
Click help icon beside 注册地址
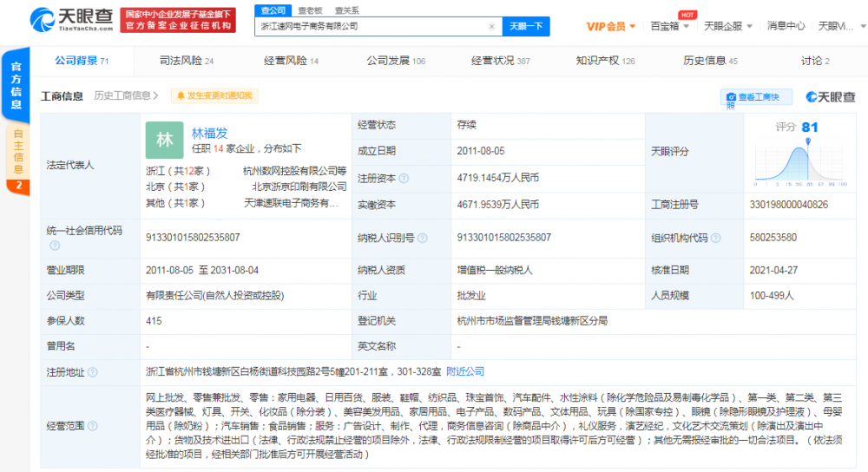(x=92, y=372)
